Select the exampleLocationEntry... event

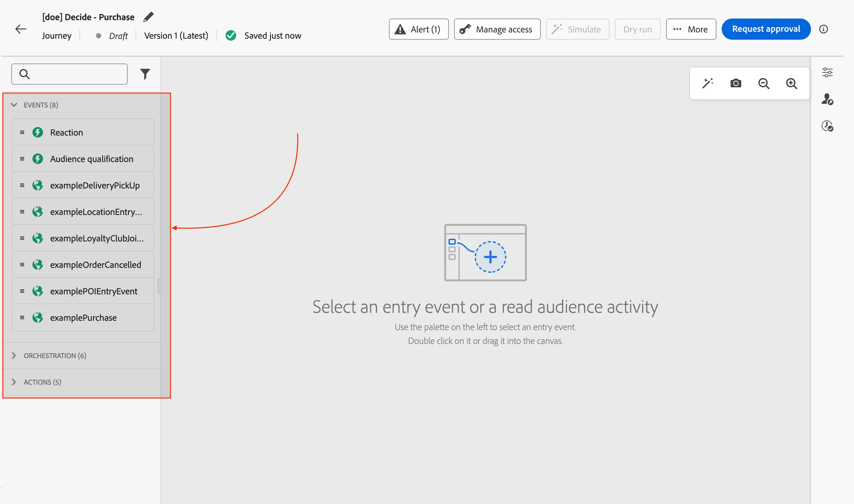click(x=83, y=212)
